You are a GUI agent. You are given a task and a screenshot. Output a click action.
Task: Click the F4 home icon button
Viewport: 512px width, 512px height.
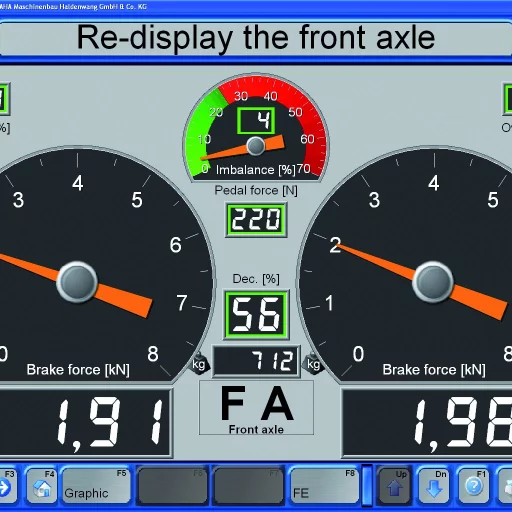tap(42, 485)
